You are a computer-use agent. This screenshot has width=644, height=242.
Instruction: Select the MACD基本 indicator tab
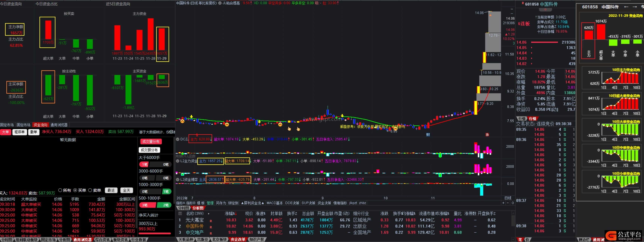[275, 203]
